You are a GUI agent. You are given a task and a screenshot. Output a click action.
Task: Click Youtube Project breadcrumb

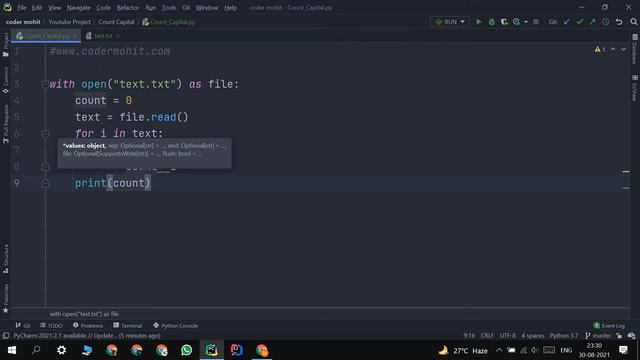[69, 22]
